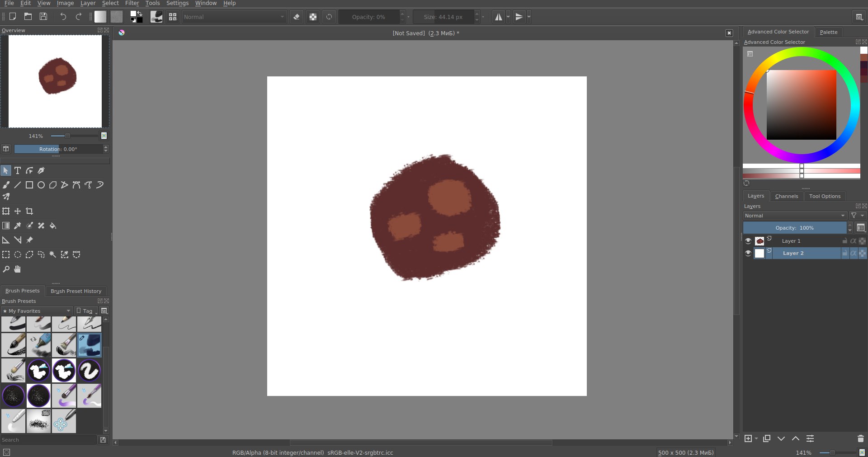Screen dimensions: 868x457
Task: Select the Rectangular Selection tool
Action: 6,254
